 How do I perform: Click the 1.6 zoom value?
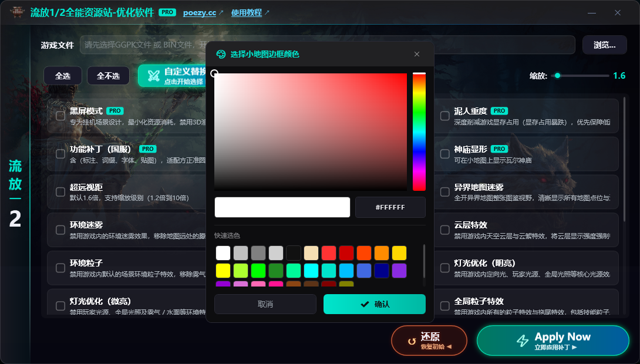pos(619,76)
